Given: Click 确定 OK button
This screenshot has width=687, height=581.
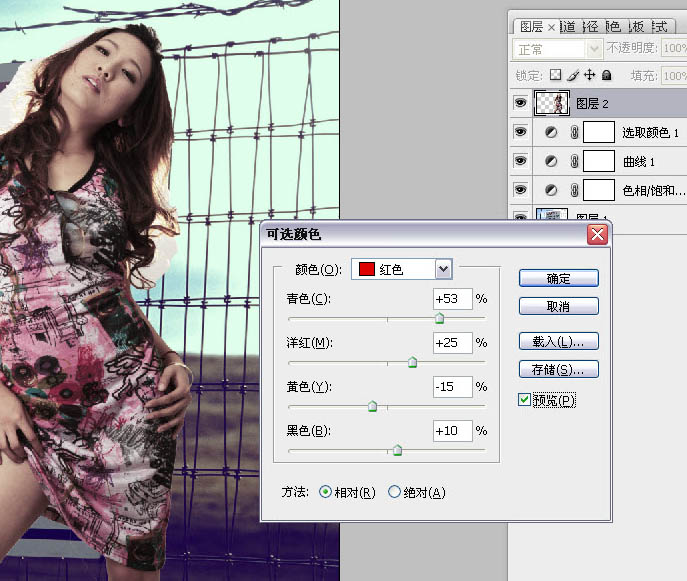Looking at the screenshot, I should (x=558, y=278).
